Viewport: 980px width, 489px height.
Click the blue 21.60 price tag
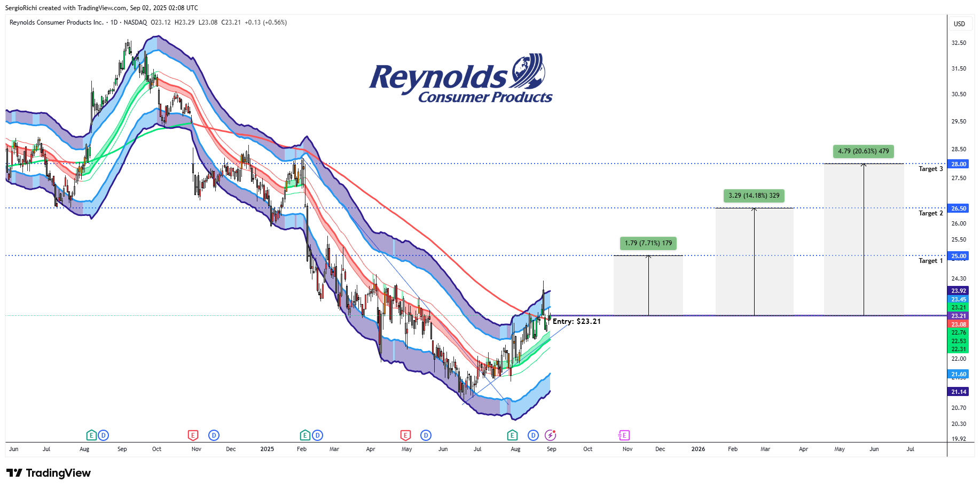[x=959, y=374]
